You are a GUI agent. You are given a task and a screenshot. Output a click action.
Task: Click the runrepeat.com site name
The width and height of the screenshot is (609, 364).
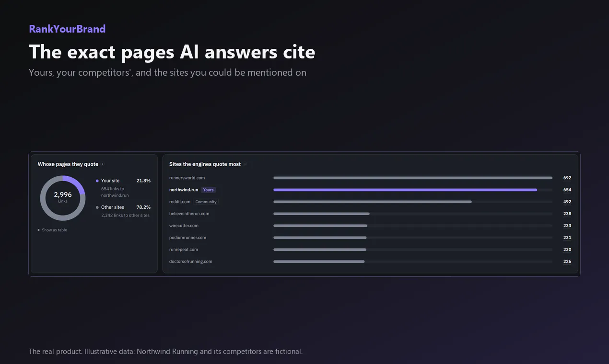(184, 250)
